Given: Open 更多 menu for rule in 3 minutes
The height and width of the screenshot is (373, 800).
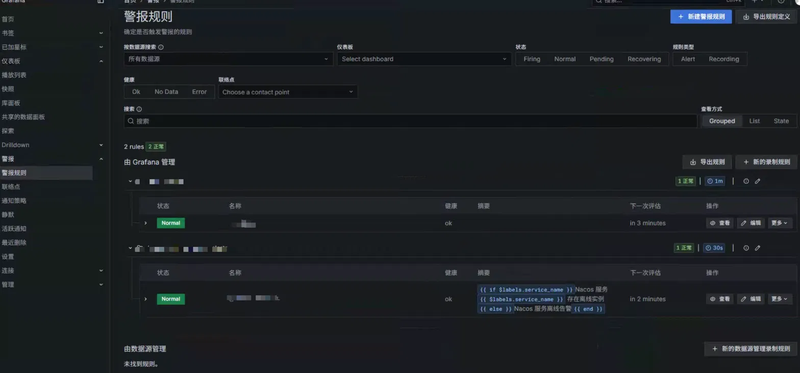Looking at the screenshot, I should pos(781,223).
